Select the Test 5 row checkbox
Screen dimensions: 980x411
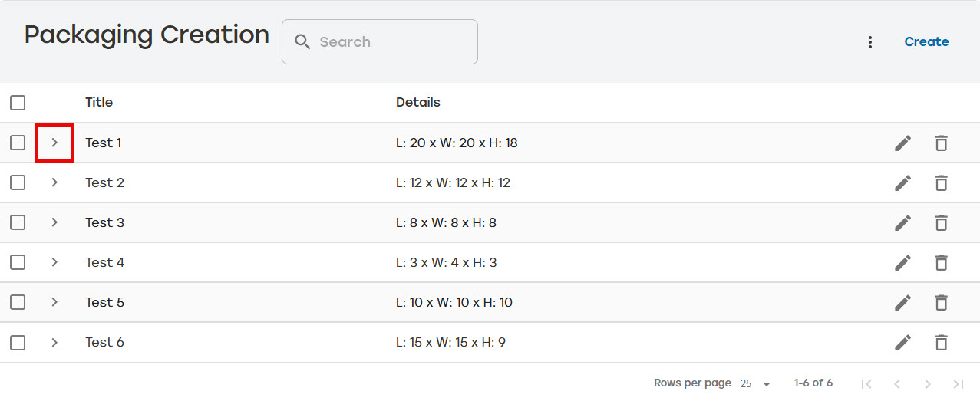point(18,302)
